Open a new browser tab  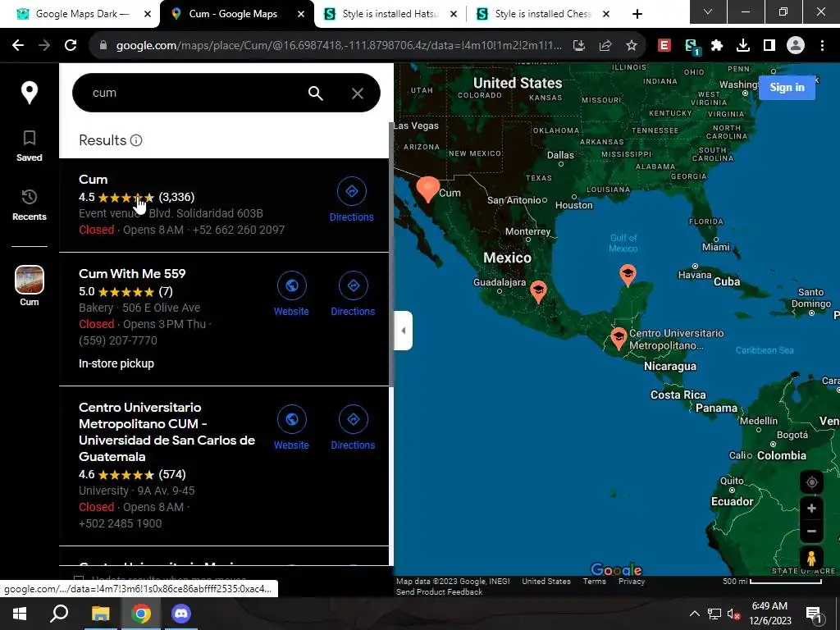click(637, 14)
